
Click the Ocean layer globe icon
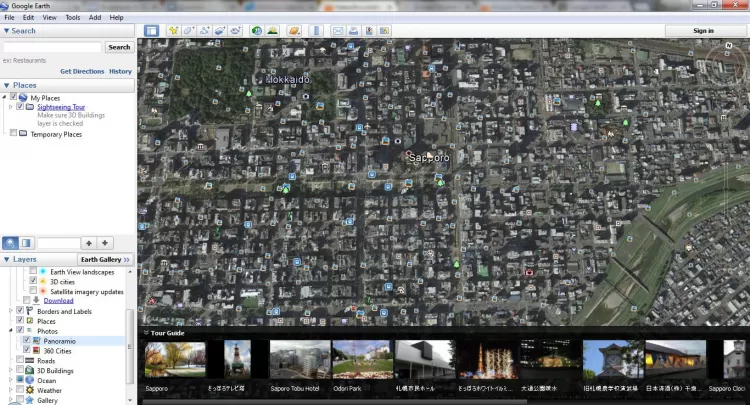(x=30, y=380)
